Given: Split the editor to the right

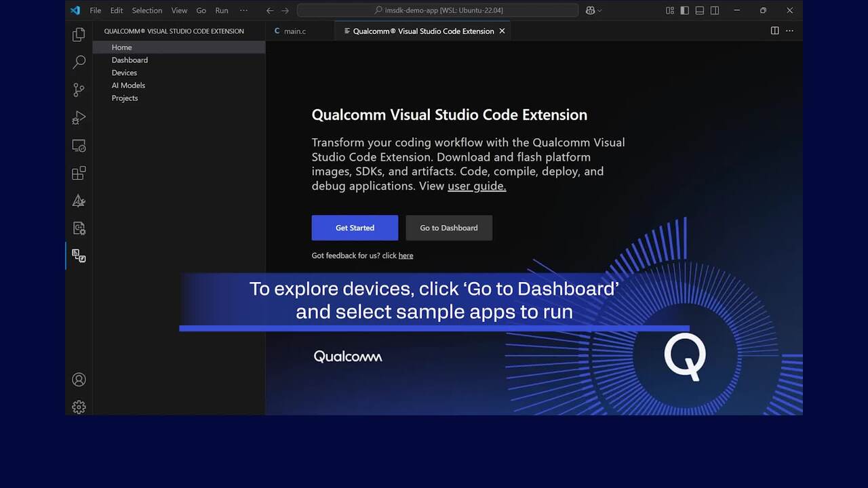Looking at the screenshot, I should click(774, 30).
